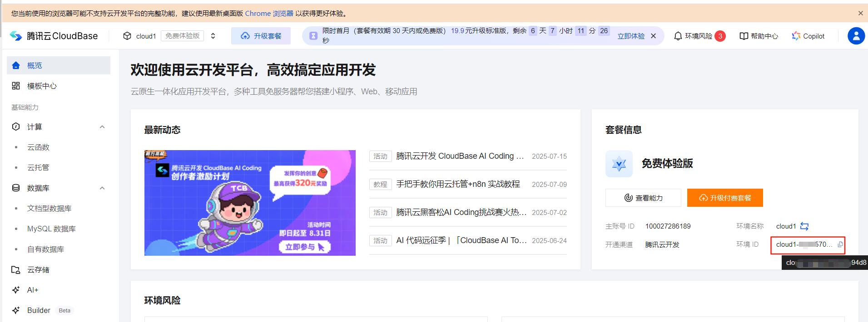Viewport: 868px width, 322px height.
Task: Click the 免费体验版 tag next to cloud1
Action: click(182, 36)
